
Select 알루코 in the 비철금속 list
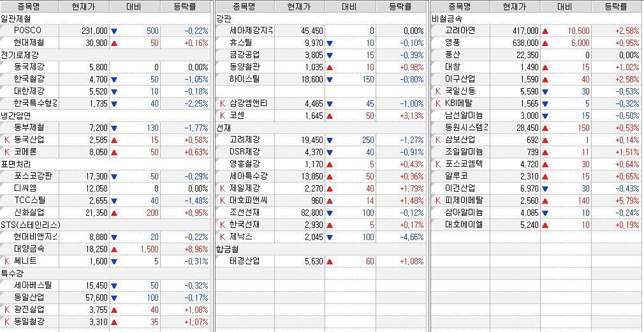click(x=457, y=176)
